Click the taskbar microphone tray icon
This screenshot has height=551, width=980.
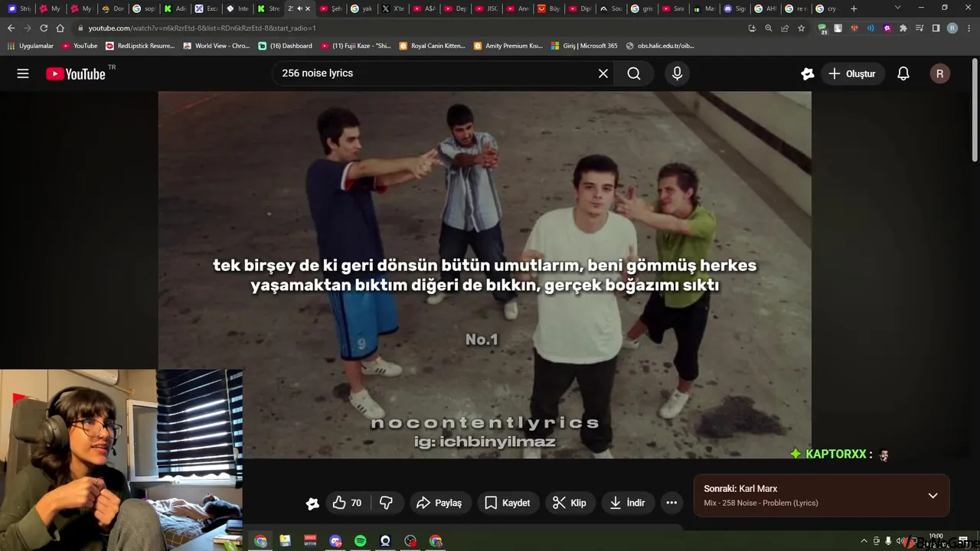click(888, 541)
